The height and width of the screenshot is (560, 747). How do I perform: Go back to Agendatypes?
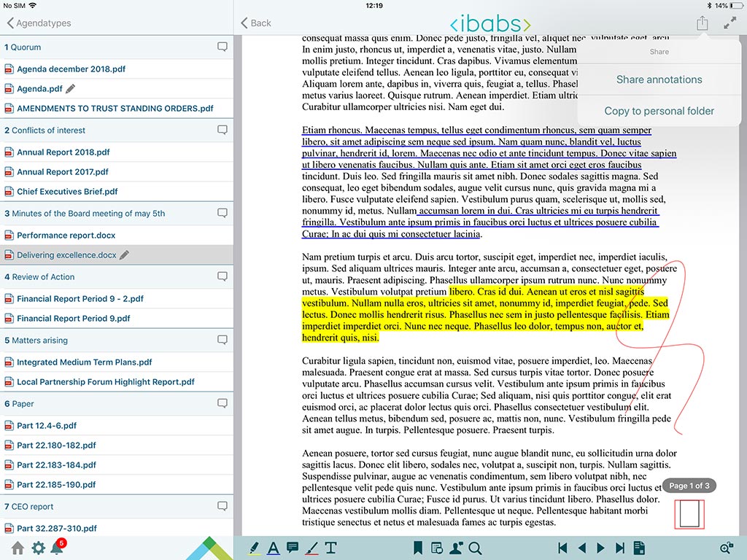coord(39,23)
